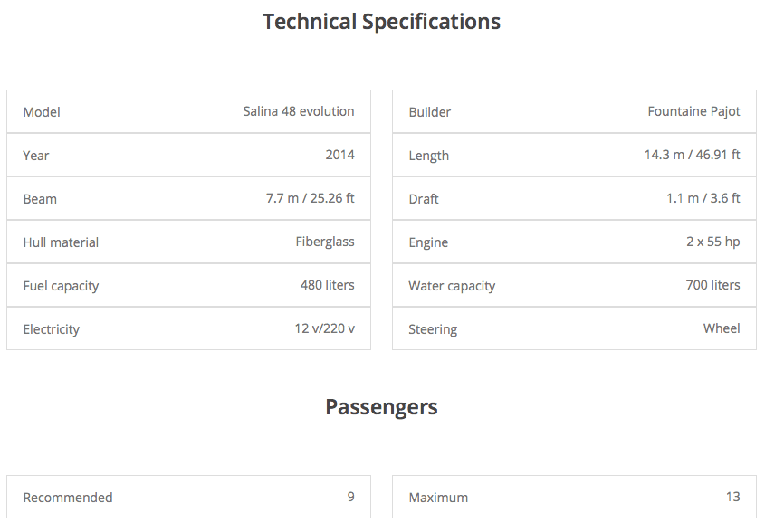Click the Steering Wheel value
Image resolution: width=765 pixels, height=532 pixels.
[x=722, y=328]
